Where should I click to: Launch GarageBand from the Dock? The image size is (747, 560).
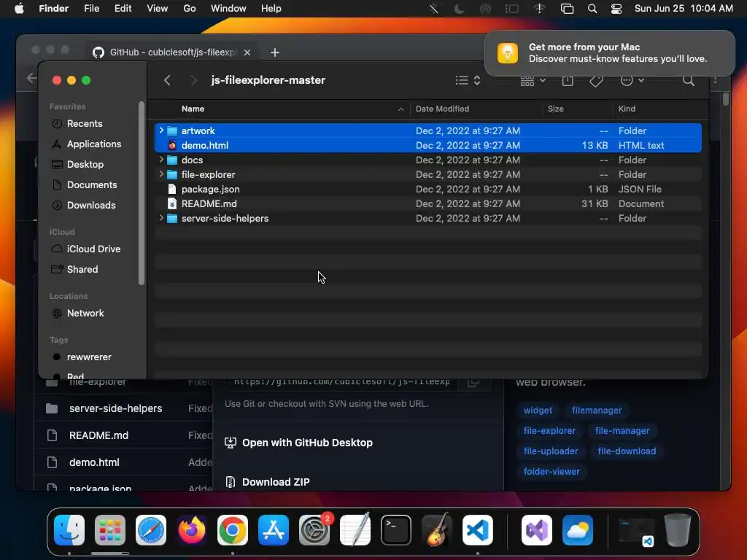coord(437,530)
